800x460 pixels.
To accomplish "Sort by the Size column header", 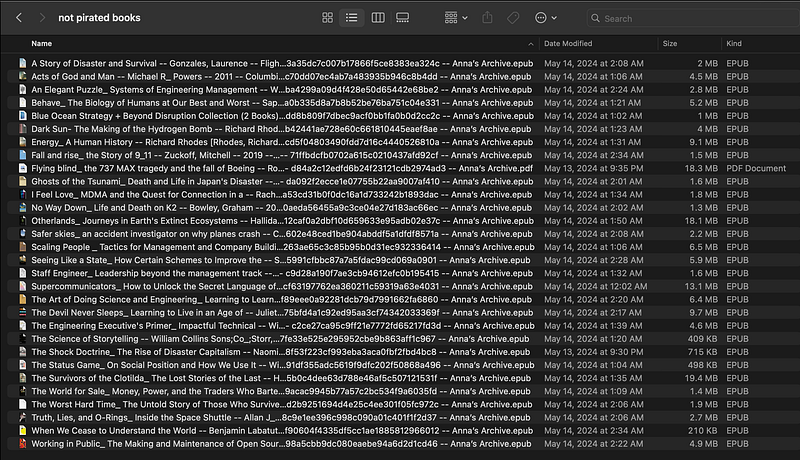I will coord(670,43).
